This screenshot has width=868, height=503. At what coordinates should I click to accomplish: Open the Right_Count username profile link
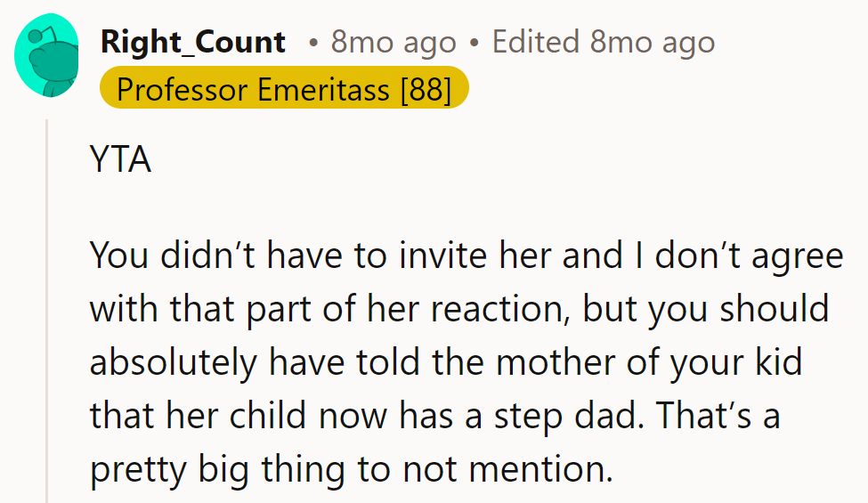(193, 42)
